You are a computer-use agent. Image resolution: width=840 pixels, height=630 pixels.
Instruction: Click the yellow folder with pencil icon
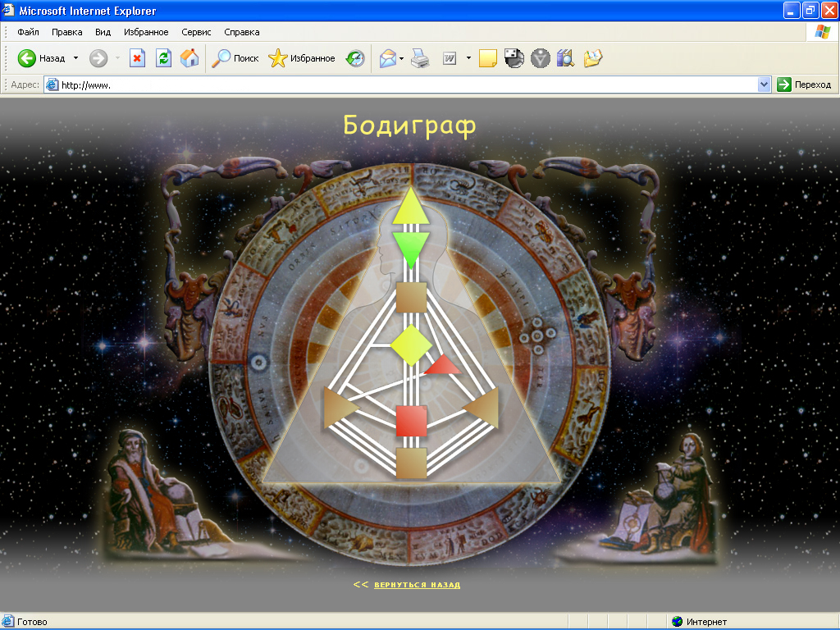[x=592, y=58]
